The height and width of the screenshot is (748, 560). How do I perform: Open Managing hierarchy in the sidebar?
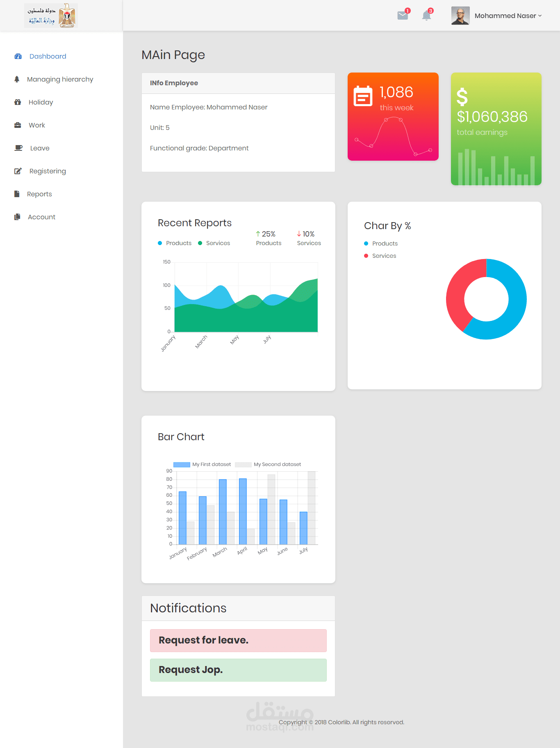coord(60,79)
